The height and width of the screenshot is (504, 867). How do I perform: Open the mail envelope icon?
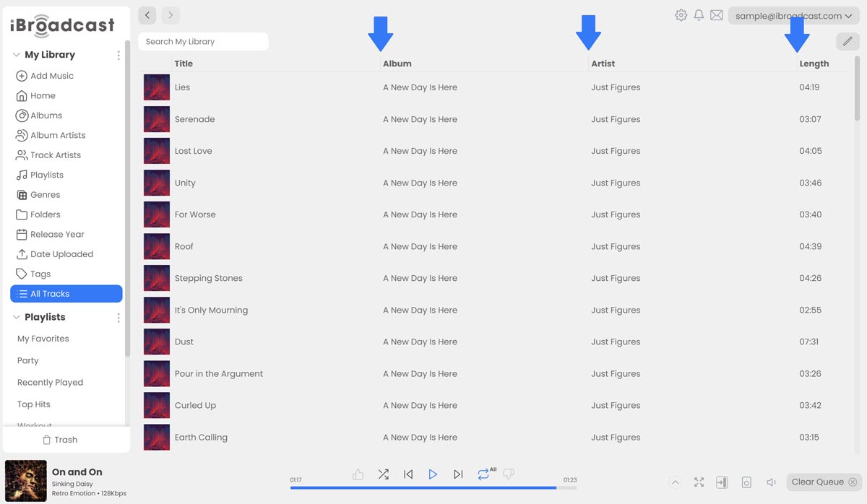click(x=717, y=15)
